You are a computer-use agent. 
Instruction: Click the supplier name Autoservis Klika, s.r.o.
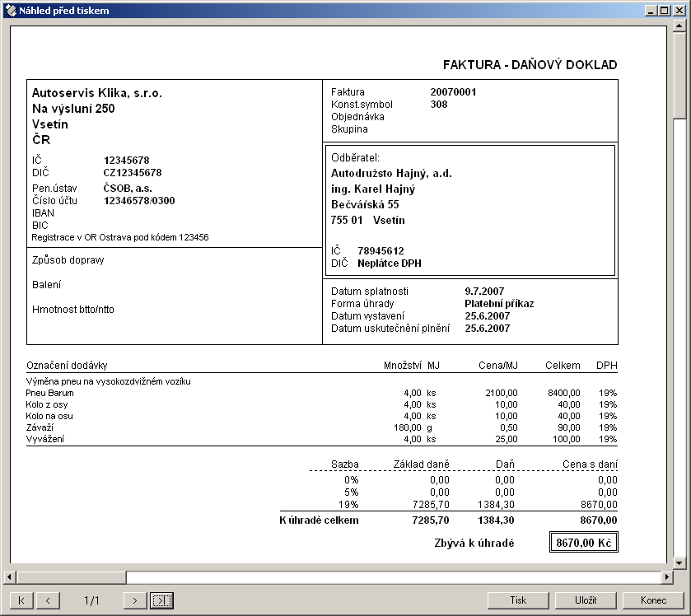point(97,93)
